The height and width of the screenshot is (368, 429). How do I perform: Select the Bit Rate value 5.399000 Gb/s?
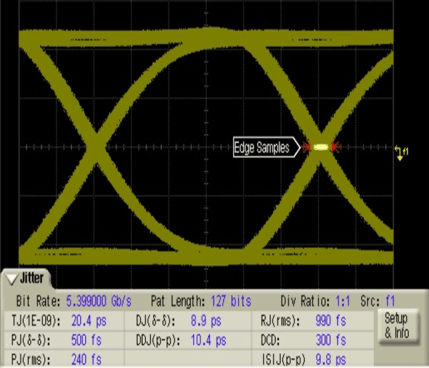pos(99,301)
